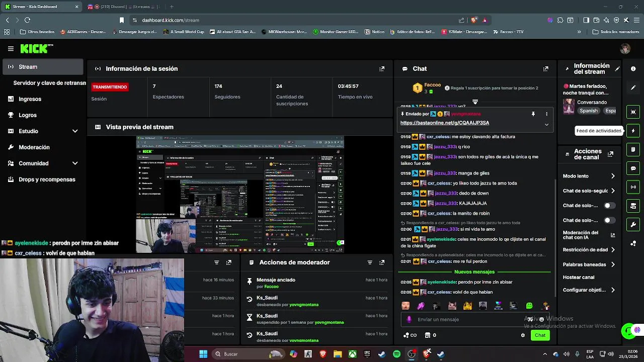Expand the pinned message chevron
Viewport: 644px width, 362px height.
pos(546,124)
